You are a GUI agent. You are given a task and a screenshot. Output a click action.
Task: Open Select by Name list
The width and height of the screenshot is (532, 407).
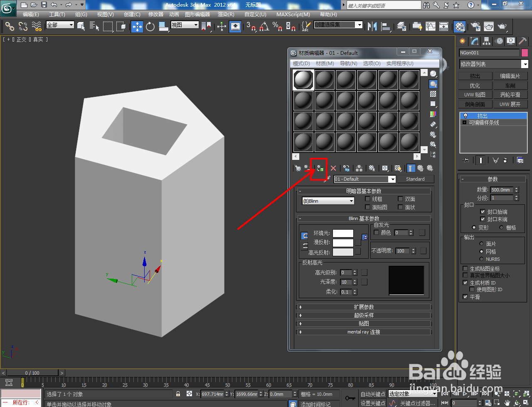(94, 27)
